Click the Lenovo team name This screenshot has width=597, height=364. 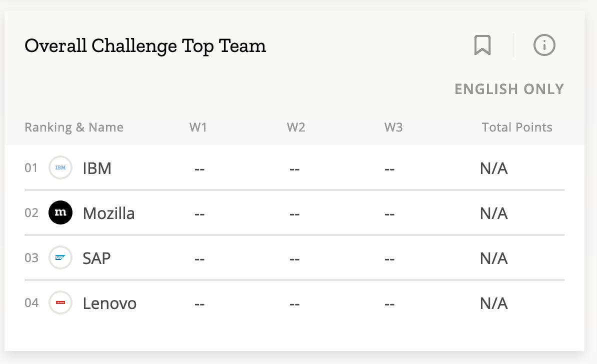pos(109,302)
